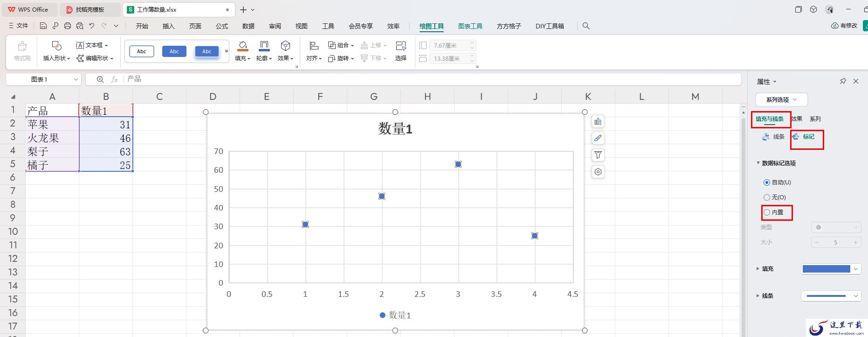Open the Series (系列) panel tab
868x337 pixels.
pos(815,119)
